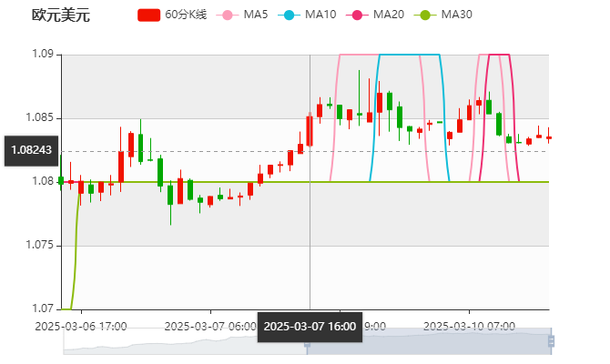This screenshot has width=610, height=364.
Task: Click the 2025-03-07 16:00 time tooltip label
Action: 310,326
